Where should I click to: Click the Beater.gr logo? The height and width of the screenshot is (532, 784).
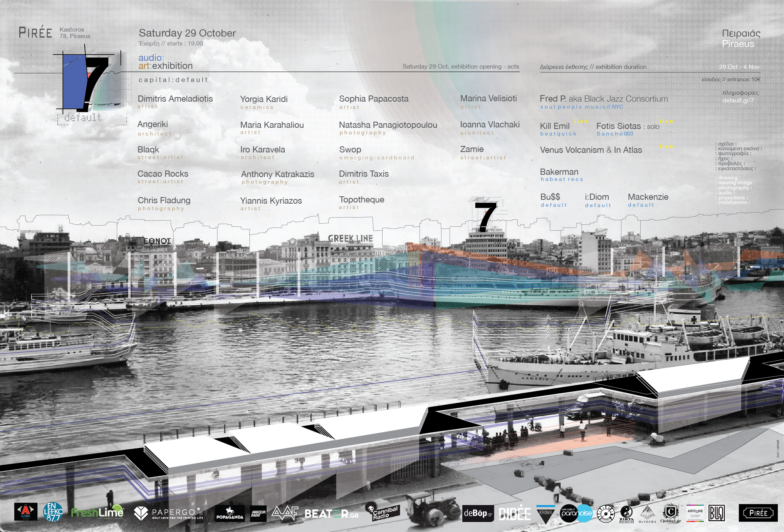331,514
